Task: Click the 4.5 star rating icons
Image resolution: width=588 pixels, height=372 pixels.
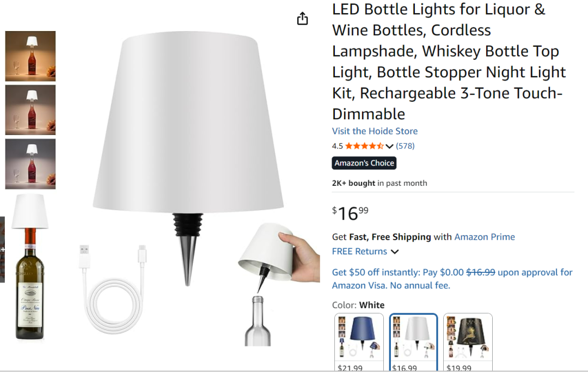Action: (364, 146)
